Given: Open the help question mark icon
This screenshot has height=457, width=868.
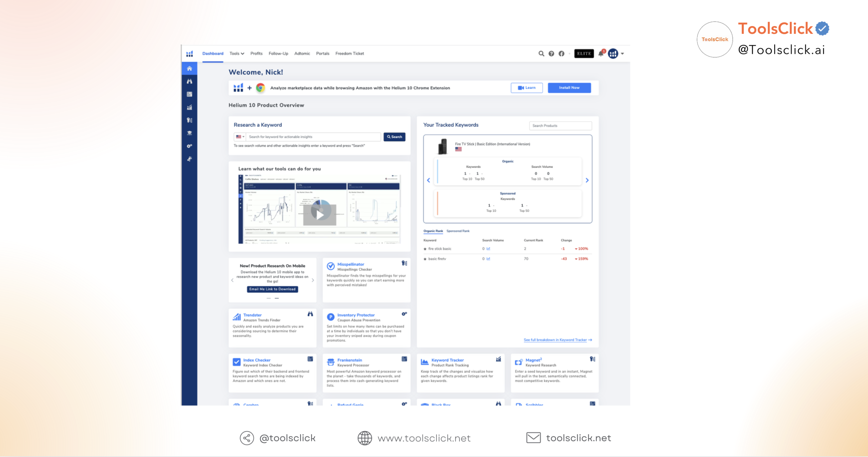Looking at the screenshot, I should (551, 54).
